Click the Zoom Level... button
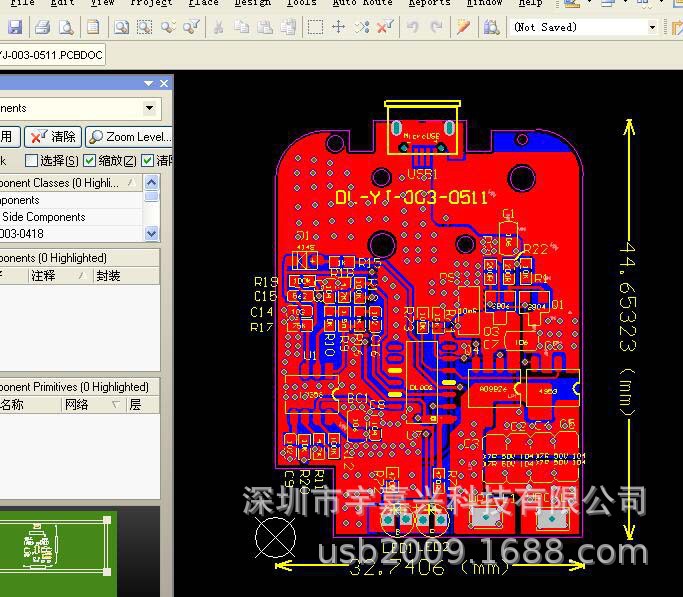Image resolution: width=683 pixels, height=597 pixels. 129,137
